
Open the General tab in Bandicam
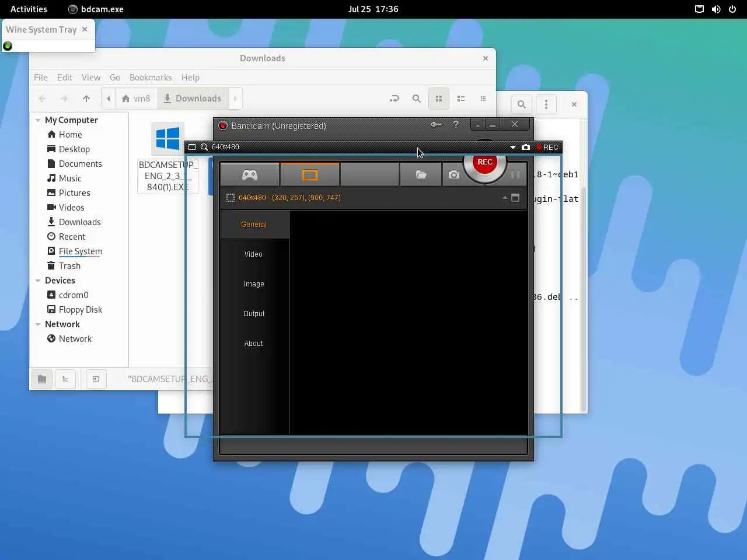point(254,225)
